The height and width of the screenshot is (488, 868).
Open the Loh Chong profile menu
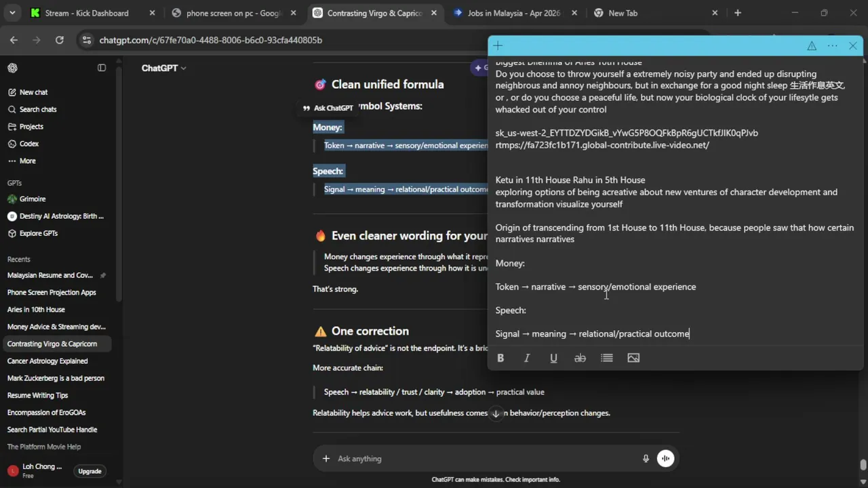click(x=35, y=470)
